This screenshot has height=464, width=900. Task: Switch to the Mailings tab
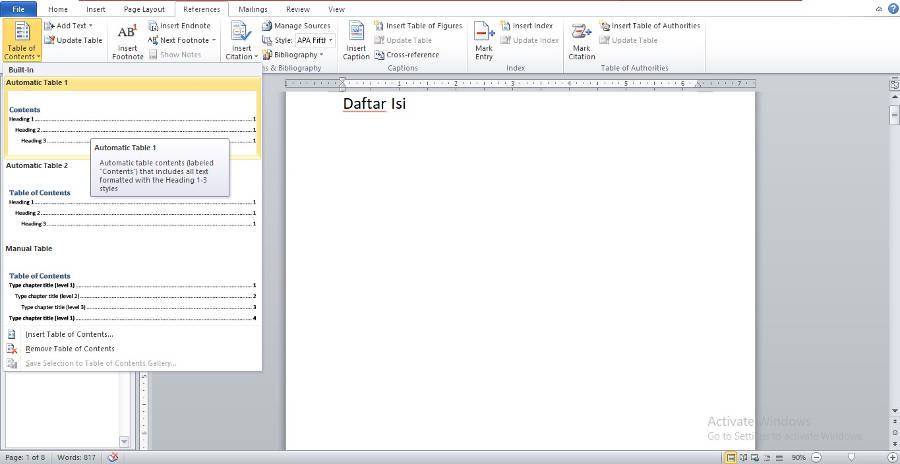253,9
